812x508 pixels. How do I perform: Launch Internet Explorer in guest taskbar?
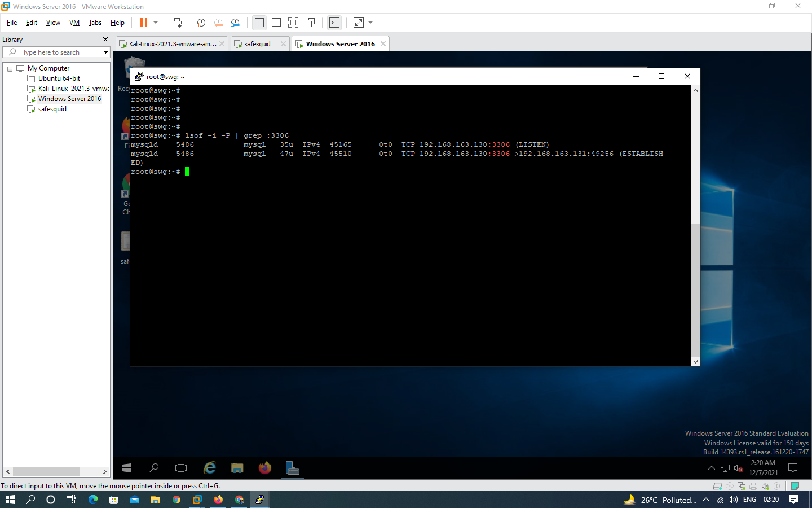pos(210,468)
